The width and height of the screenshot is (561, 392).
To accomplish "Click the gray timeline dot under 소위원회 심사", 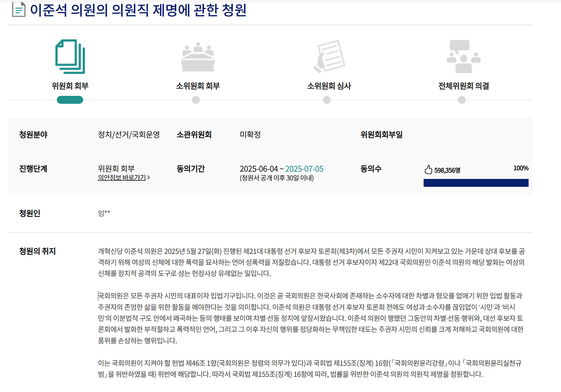I will click(x=327, y=100).
